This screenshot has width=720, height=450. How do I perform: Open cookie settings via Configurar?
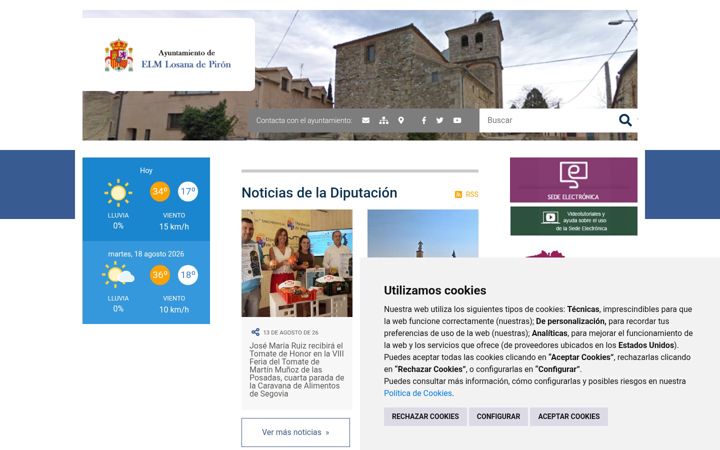pyautogui.click(x=498, y=416)
